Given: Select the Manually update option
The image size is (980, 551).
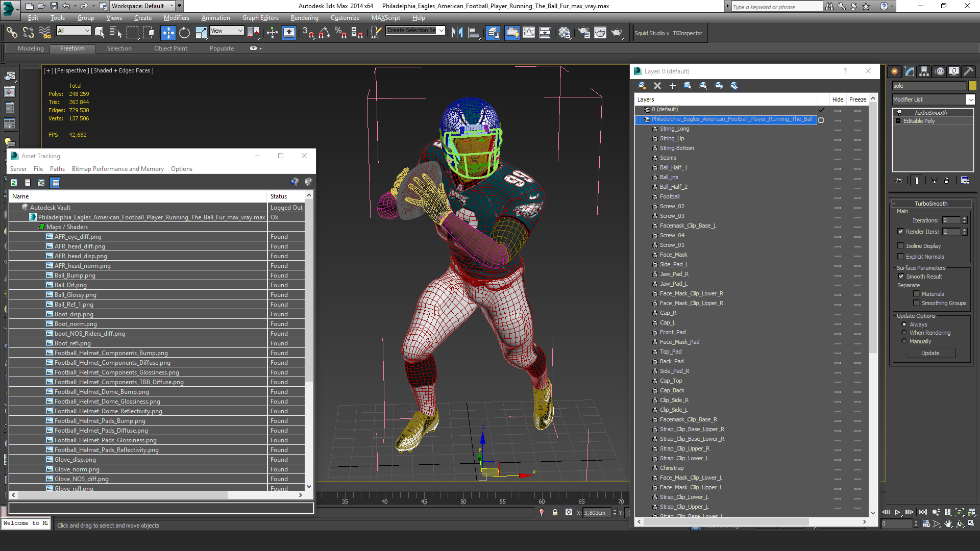Looking at the screenshot, I should pyautogui.click(x=904, y=341).
